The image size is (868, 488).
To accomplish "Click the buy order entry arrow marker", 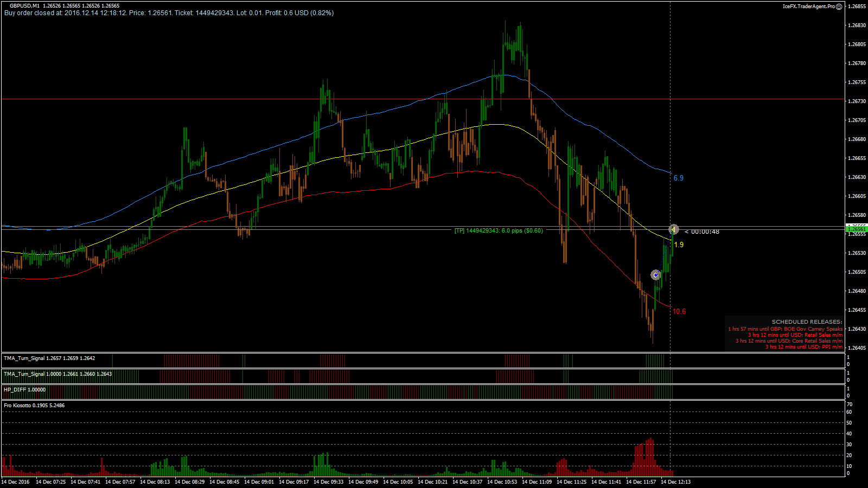I will pyautogui.click(x=656, y=275).
